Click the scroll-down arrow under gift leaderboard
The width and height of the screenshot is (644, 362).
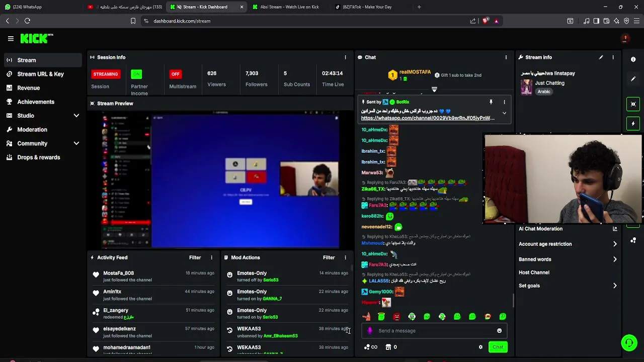pyautogui.click(x=434, y=89)
